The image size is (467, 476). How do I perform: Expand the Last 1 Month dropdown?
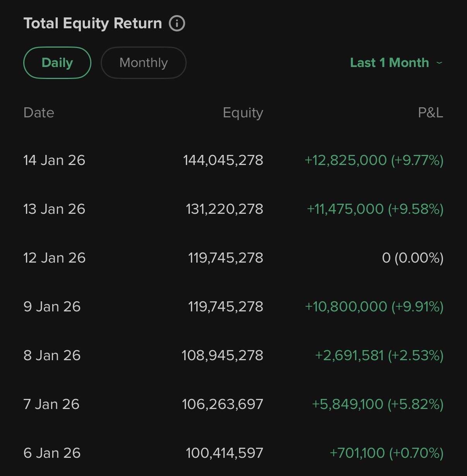[390, 63]
